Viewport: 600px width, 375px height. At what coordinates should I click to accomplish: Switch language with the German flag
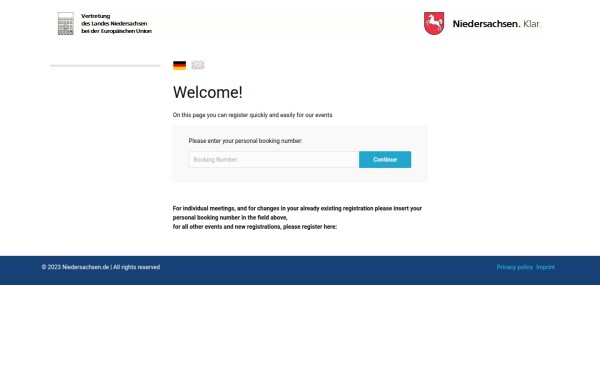[x=179, y=65]
